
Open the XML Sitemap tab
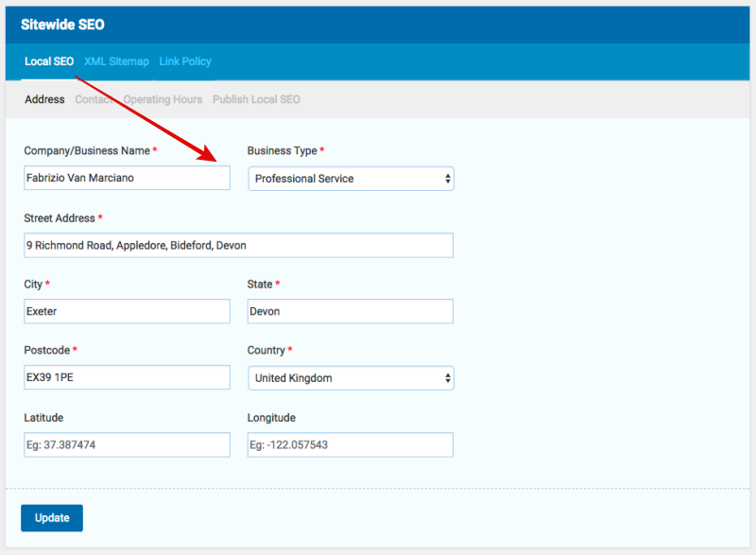coord(116,61)
